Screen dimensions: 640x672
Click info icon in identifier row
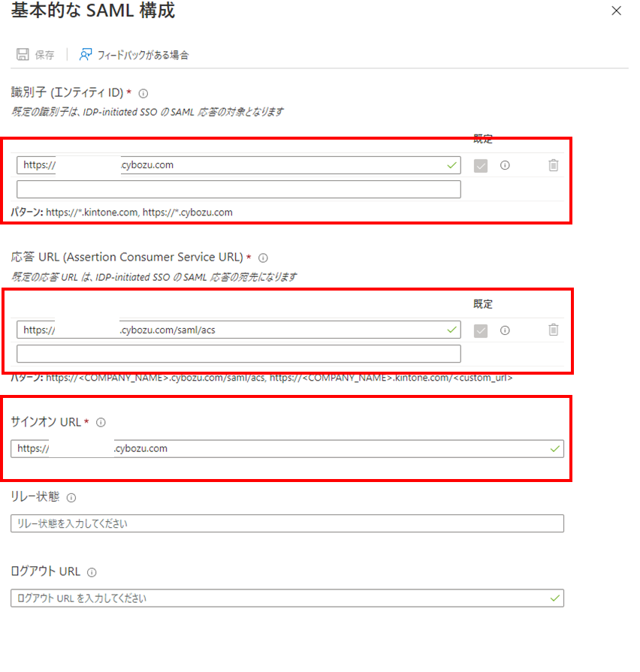coord(505,165)
